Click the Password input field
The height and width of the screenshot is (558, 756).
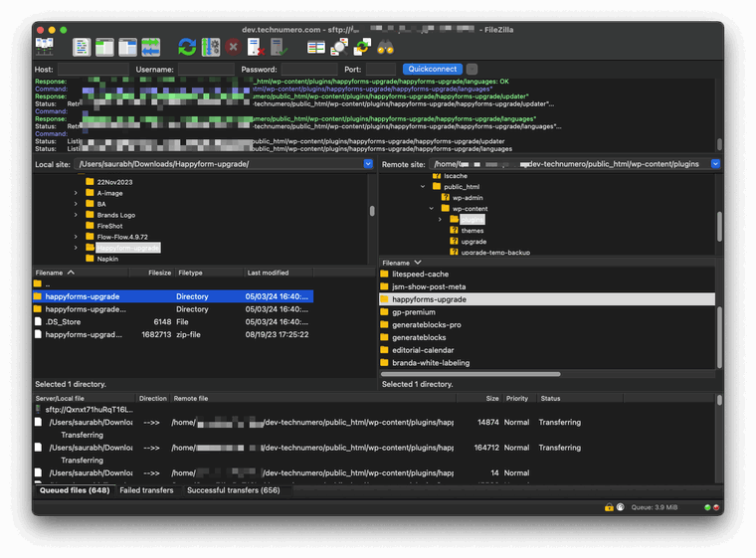(309, 69)
